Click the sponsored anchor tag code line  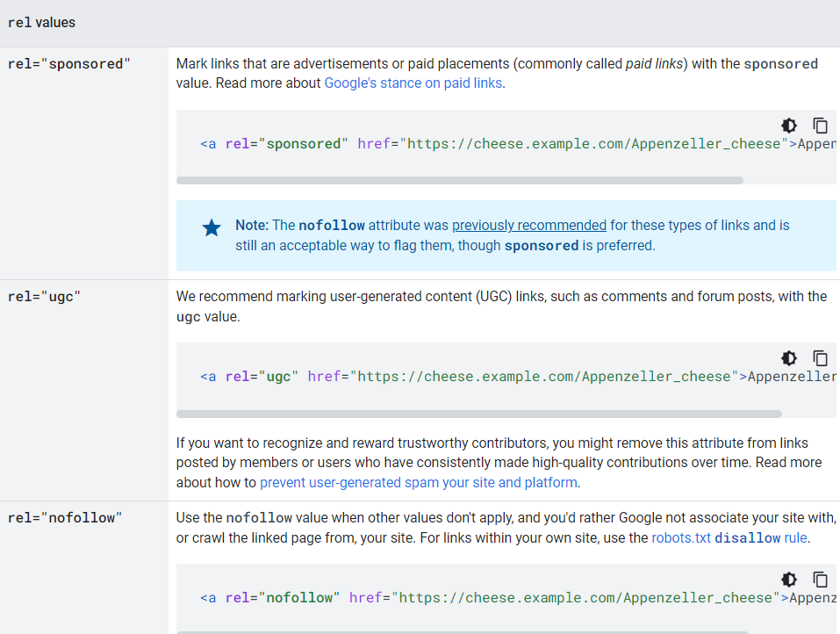click(x=518, y=144)
